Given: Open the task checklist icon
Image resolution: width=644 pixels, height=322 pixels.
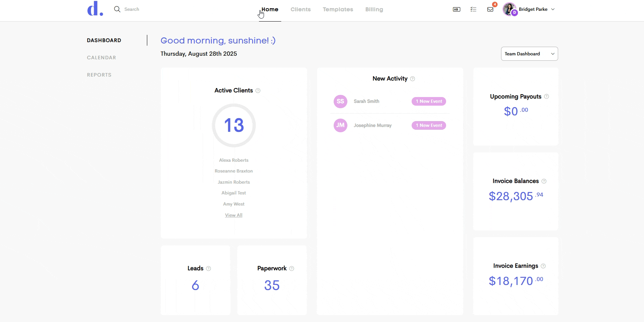Looking at the screenshot, I should (x=473, y=9).
